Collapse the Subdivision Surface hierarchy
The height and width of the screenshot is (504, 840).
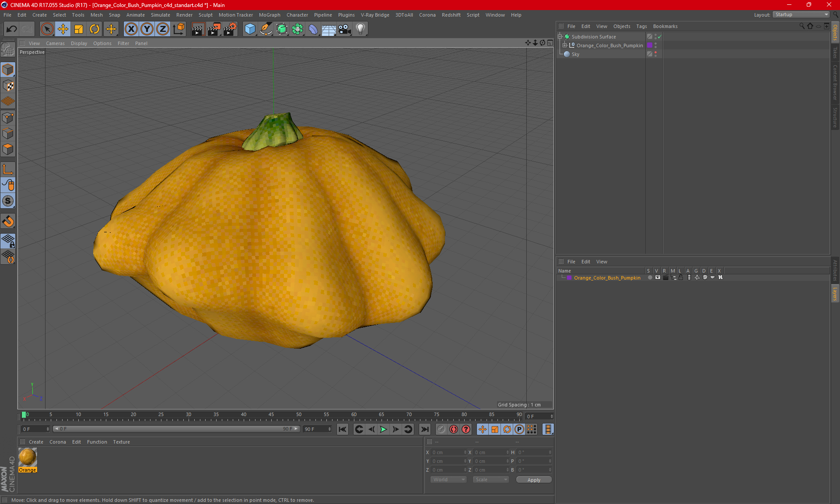pos(560,37)
